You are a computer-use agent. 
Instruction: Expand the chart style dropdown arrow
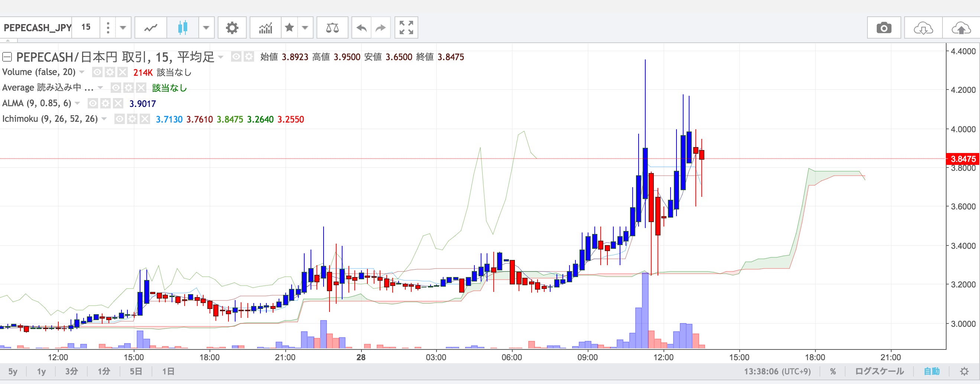[x=206, y=28]
